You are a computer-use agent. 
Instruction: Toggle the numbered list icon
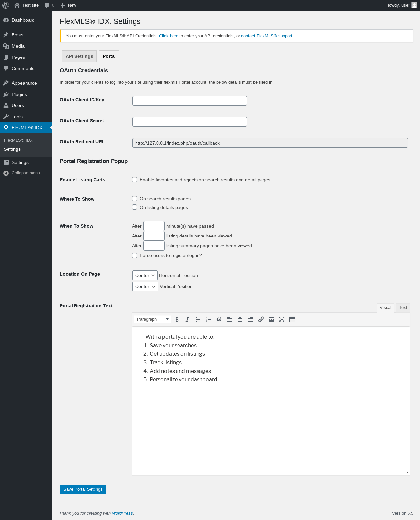click(x=208, y=319)
